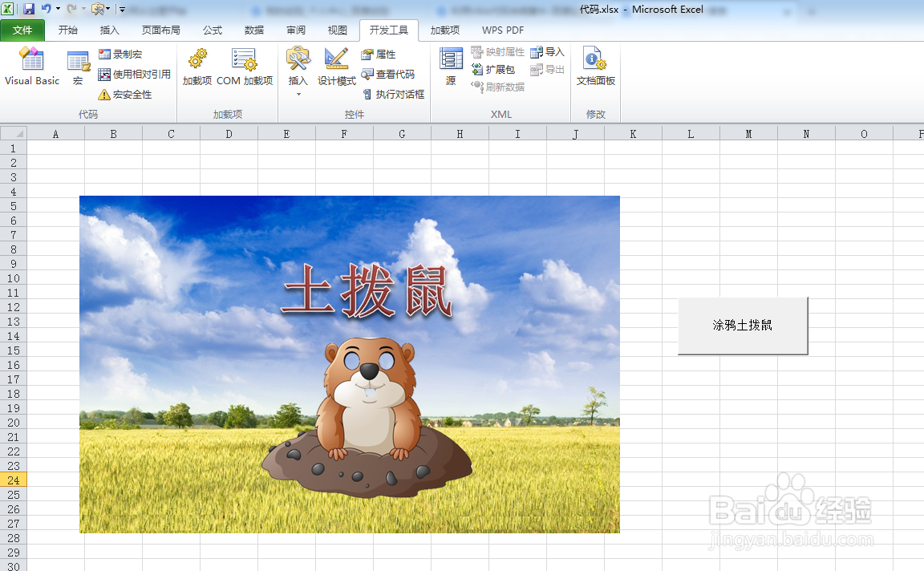Screen dimensions: 924x571
Task: Undo the last action
Action: [46, 9]
